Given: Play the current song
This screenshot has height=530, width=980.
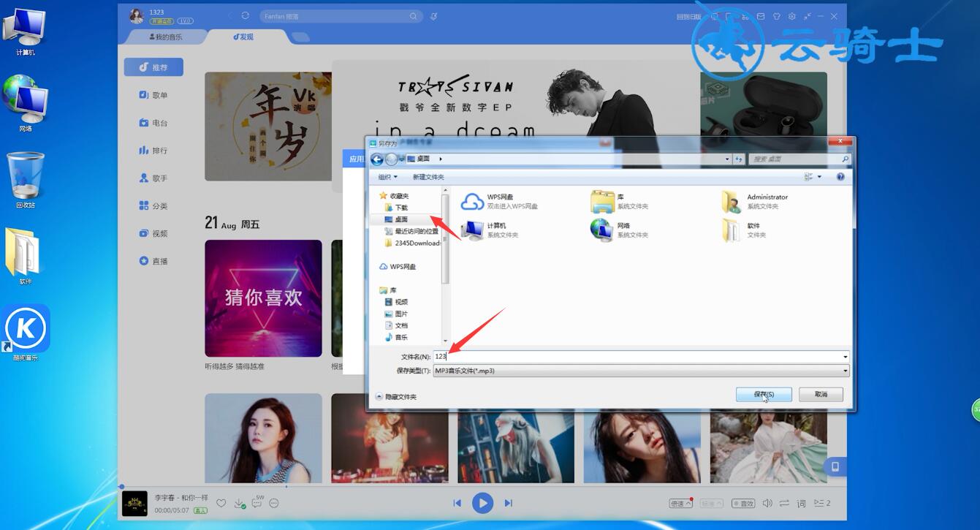Looking at the screenshot, I should point(482,503).
